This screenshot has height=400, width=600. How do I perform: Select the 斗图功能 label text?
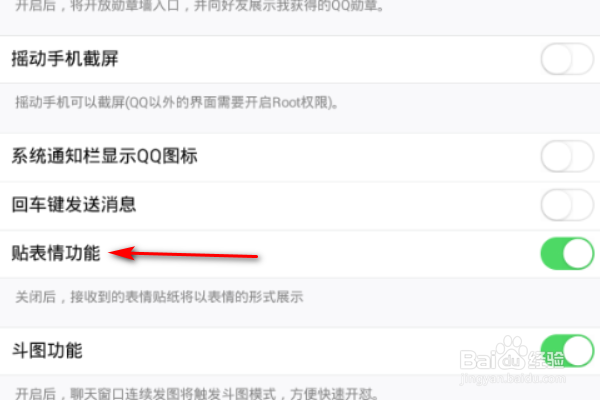click(47, 351)
